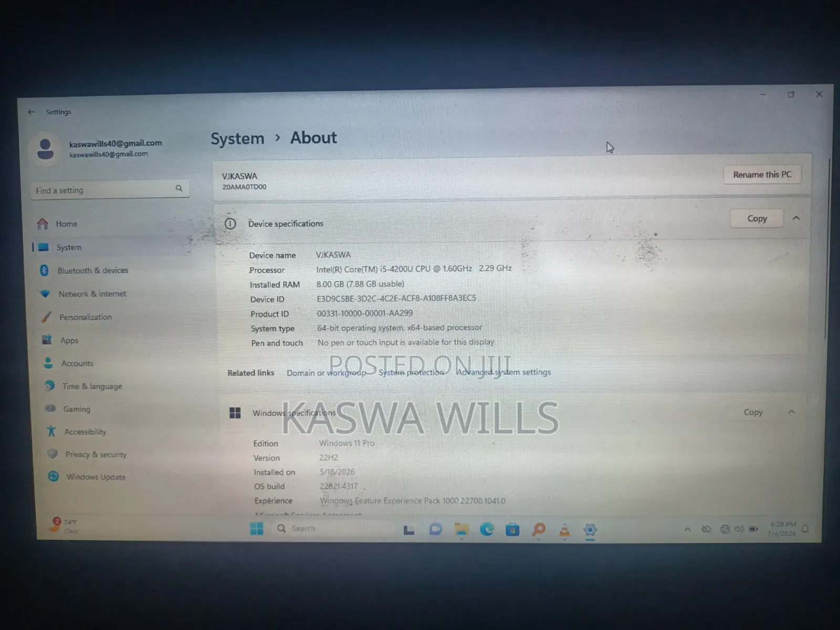Open the network globe tray icon

(725, 529)
